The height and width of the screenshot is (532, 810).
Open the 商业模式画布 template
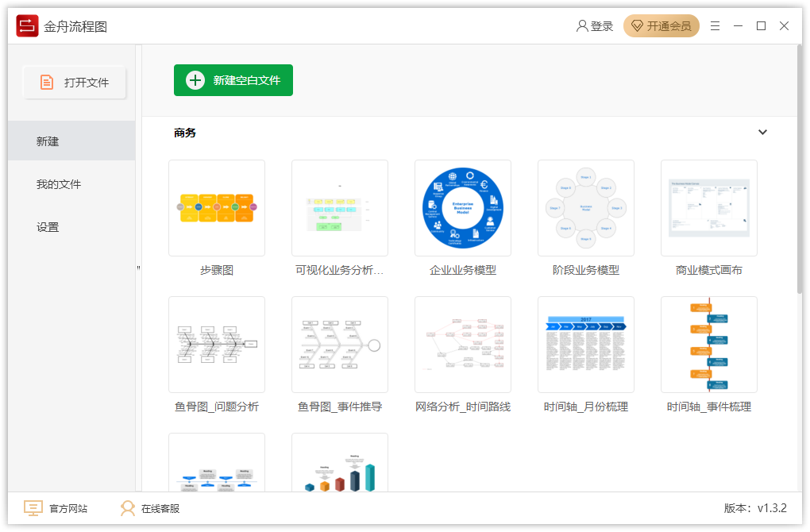(708, 208)
